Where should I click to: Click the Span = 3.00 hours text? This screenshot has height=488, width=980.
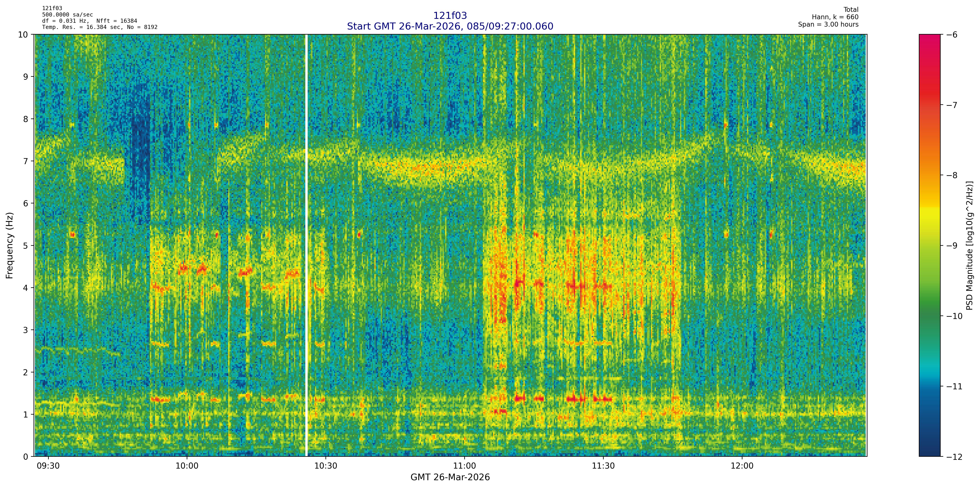828,25
